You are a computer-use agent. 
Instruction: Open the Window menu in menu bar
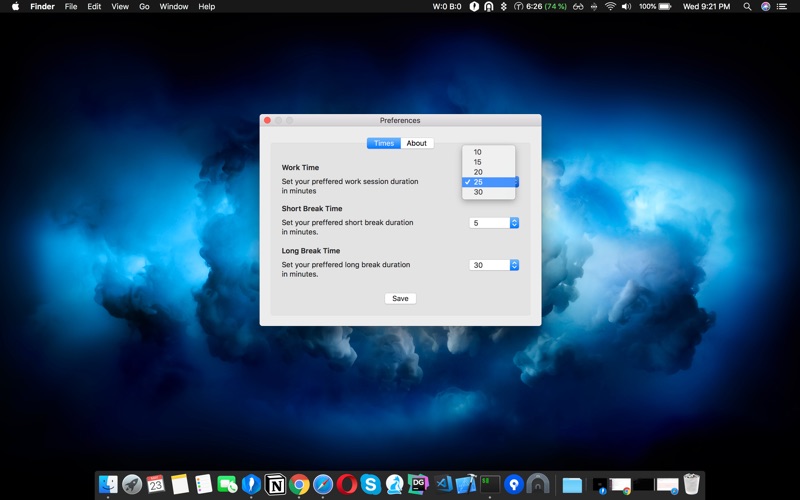[x=174, y=7]
